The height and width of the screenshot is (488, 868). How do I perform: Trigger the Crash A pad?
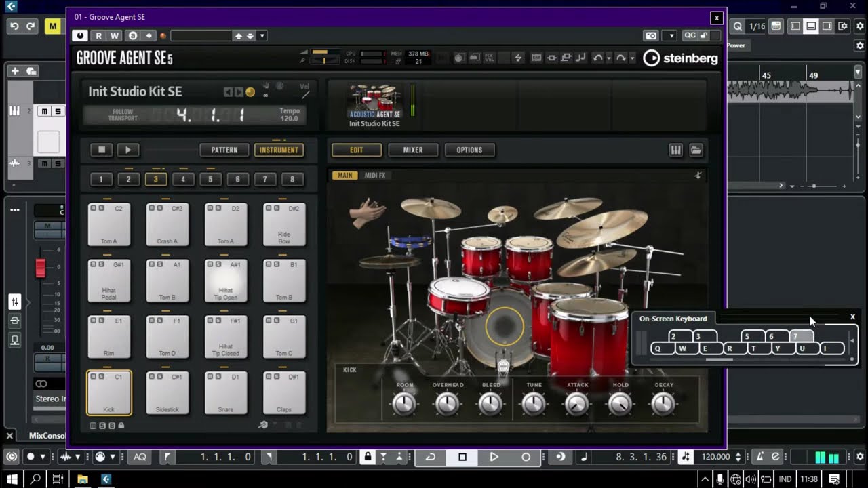(x=167, y=224)
